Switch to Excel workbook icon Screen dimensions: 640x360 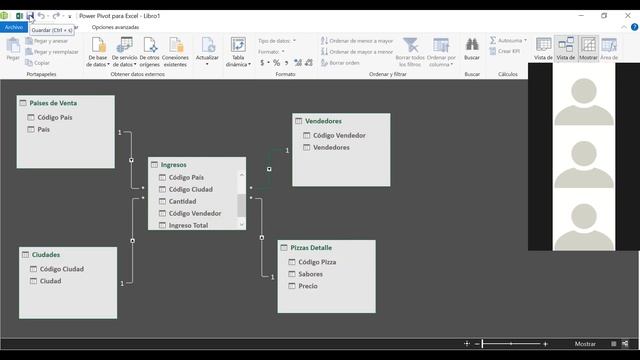click(x=19, y=16)
